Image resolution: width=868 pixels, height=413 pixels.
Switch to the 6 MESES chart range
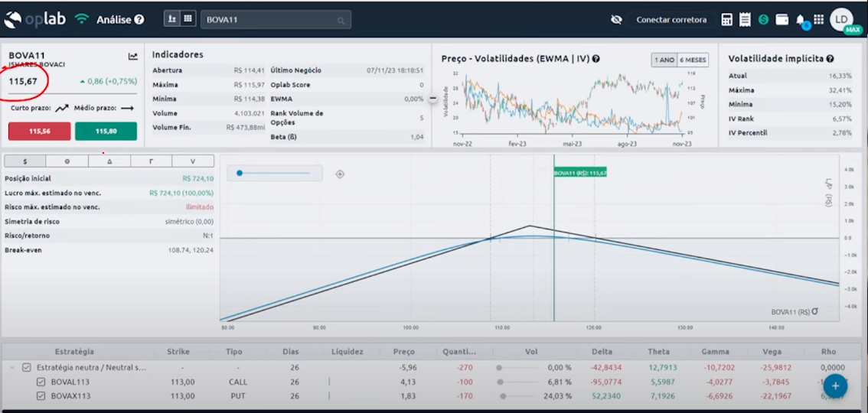tap(694, 60)
